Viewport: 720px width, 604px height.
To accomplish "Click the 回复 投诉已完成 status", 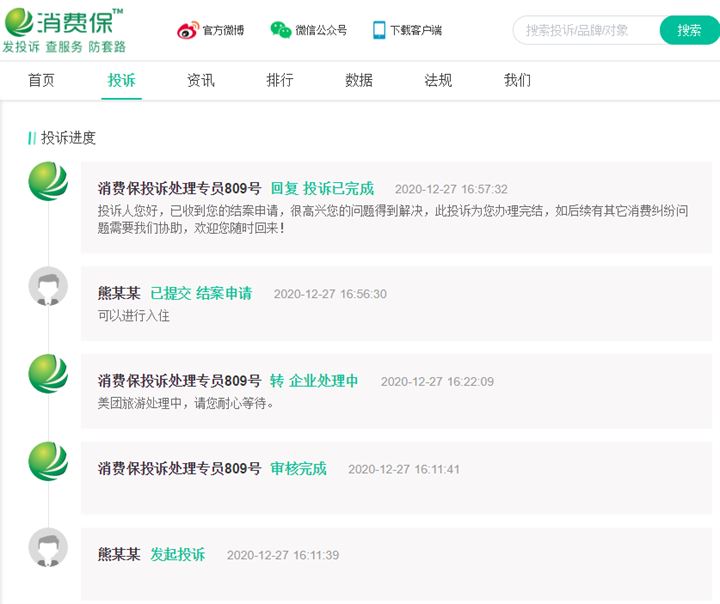I will [322, 189].
